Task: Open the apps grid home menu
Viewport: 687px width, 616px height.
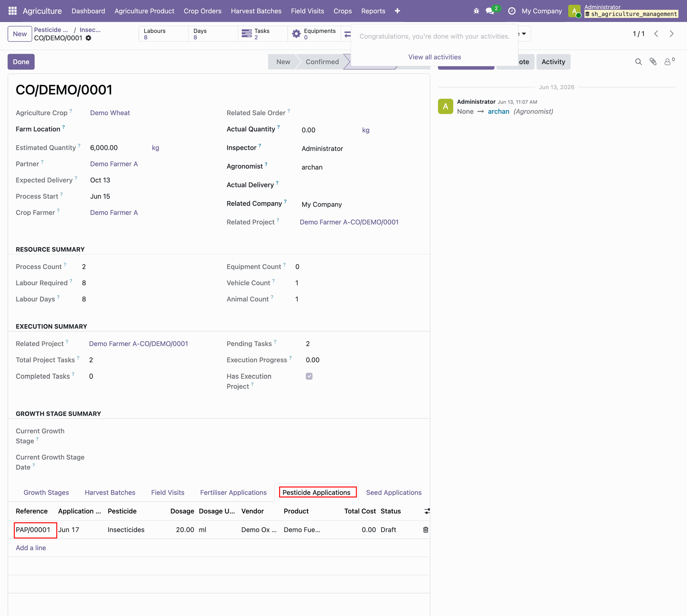Action: click(13, 11)
